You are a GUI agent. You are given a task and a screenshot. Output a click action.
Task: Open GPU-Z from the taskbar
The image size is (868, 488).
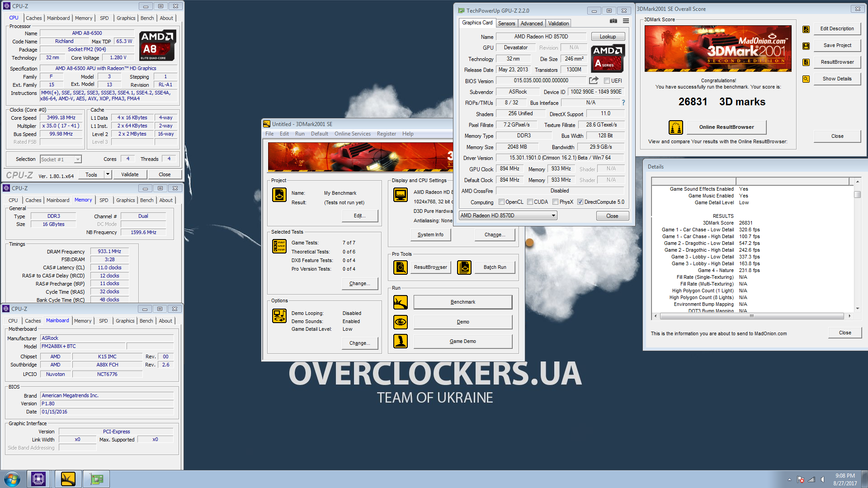pyautogui.click(x=97, y=479)
